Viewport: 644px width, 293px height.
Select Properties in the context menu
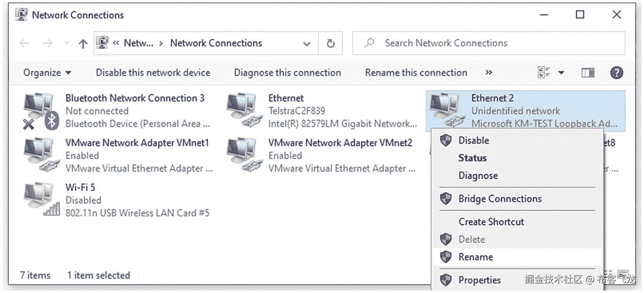[x=479, y=280]
